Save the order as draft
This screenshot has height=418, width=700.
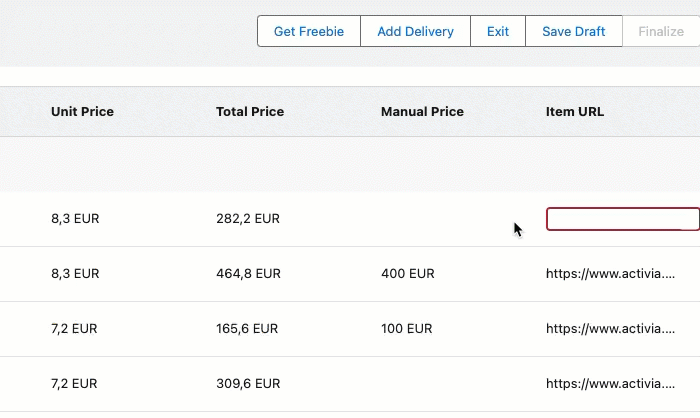(573, 31)
